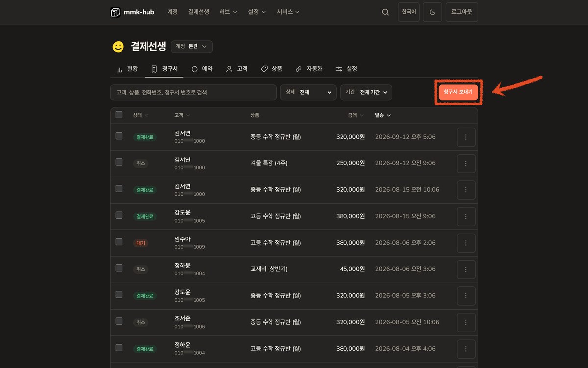Open row menu for 교재비 (상반기) invoice
The image size is (588, 368).
(466, 269)
